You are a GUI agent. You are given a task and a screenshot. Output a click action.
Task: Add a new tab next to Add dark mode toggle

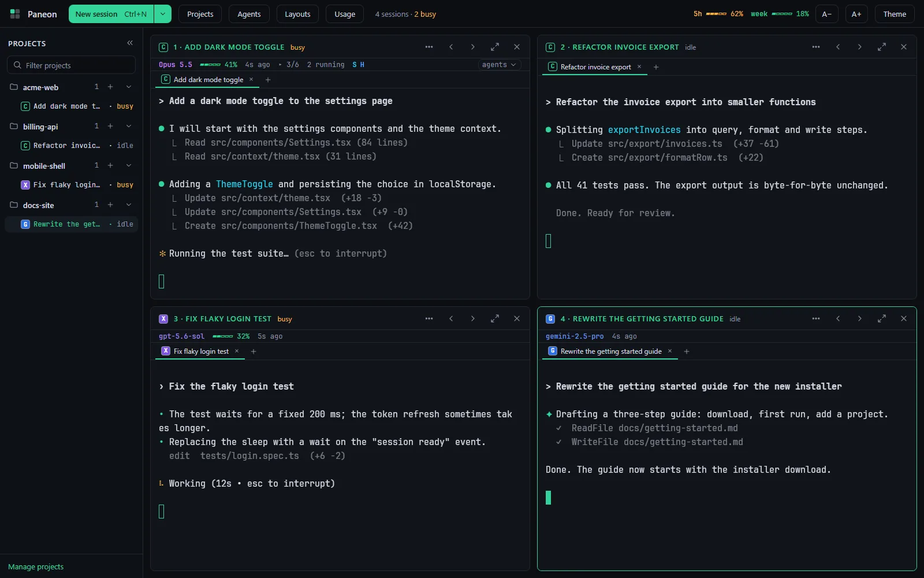point(268,80)
